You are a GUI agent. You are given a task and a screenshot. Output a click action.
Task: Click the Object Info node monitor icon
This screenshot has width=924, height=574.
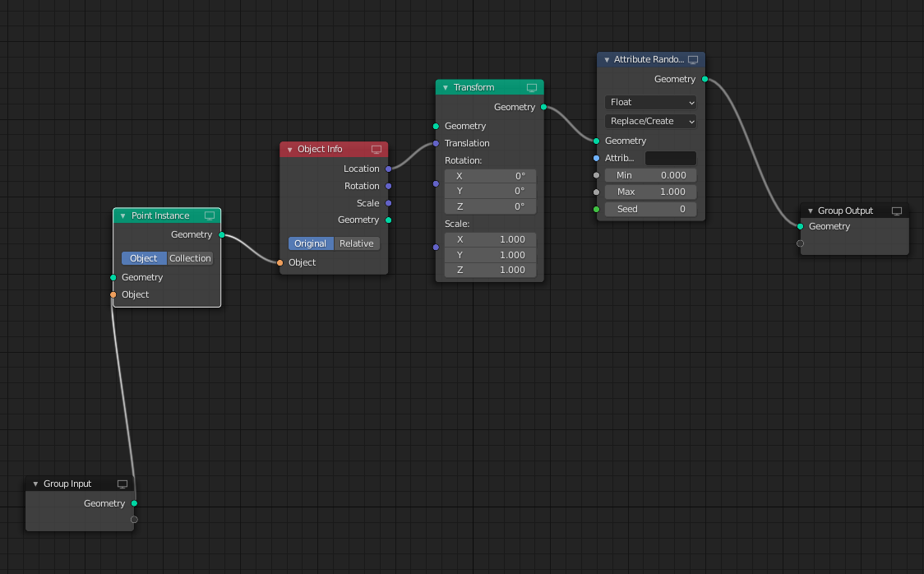pos(377,149)
